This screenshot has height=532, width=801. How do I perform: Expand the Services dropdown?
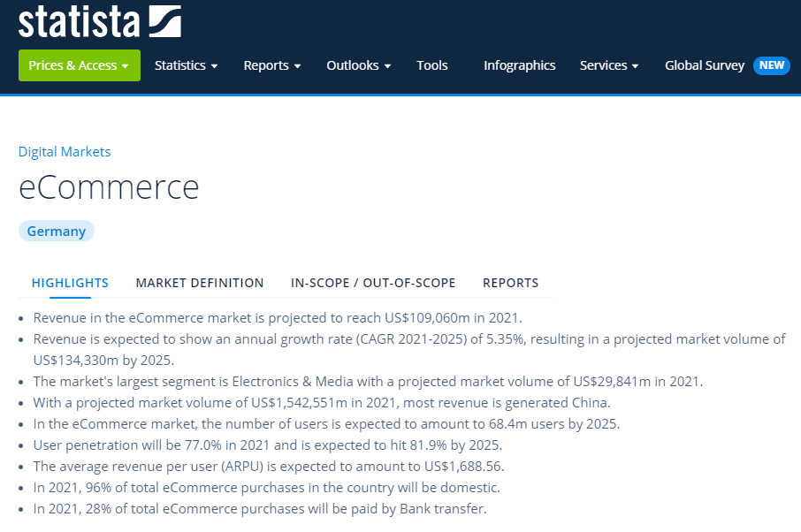tap(609, 65)
